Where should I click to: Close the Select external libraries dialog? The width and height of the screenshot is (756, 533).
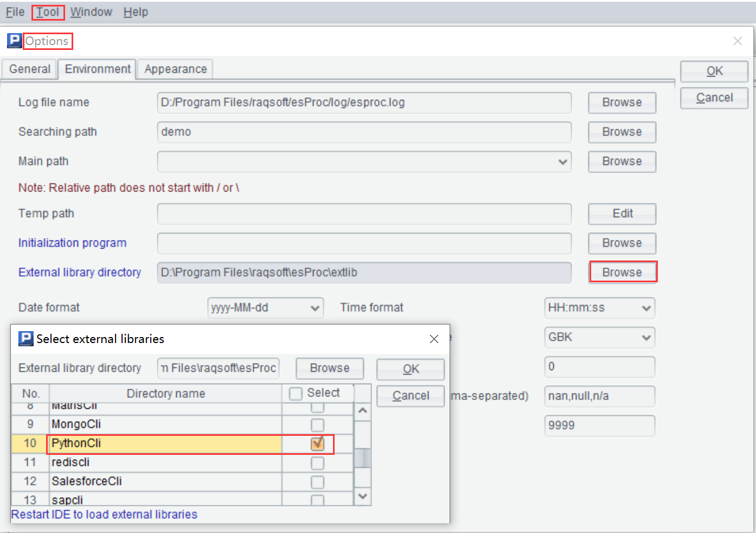click(x=434, y=339)
